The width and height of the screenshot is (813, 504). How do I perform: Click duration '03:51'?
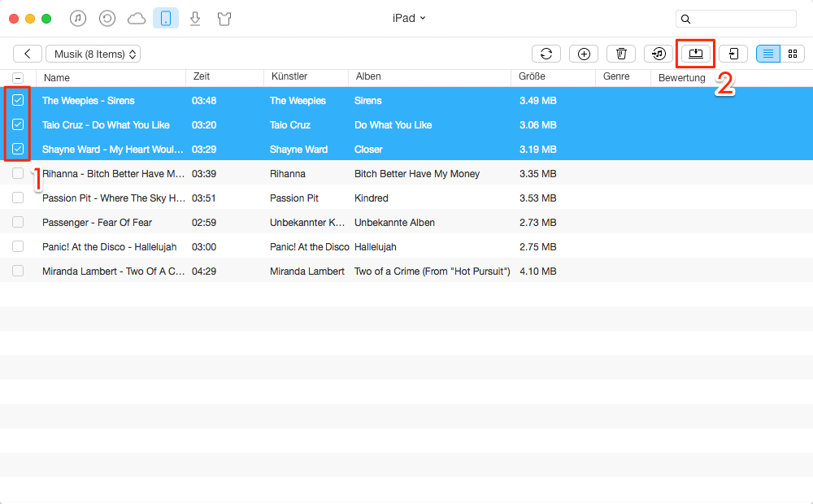(204, 198)
